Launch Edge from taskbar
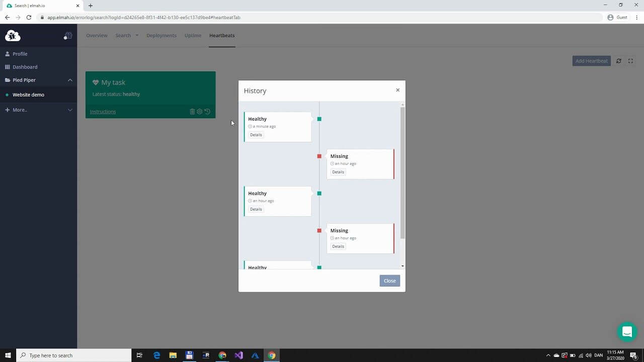The image size is (644, 362). (x=156, y=355)
